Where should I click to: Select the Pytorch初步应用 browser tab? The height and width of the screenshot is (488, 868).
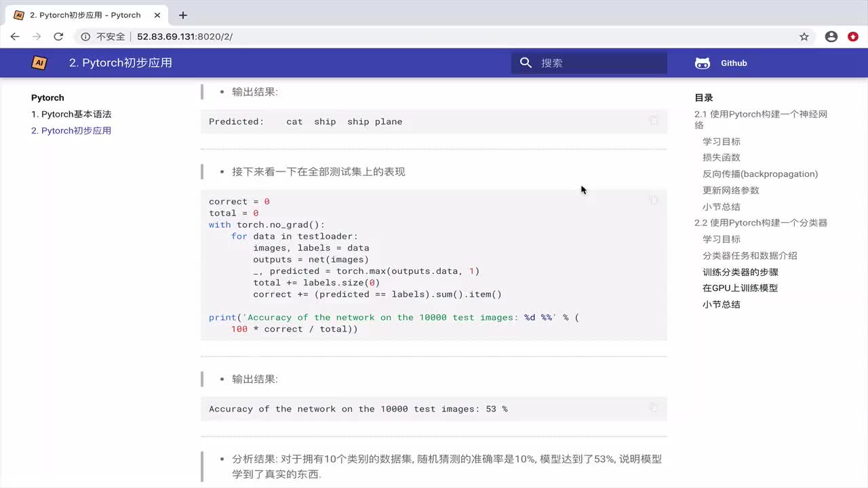tap(88, 15)
